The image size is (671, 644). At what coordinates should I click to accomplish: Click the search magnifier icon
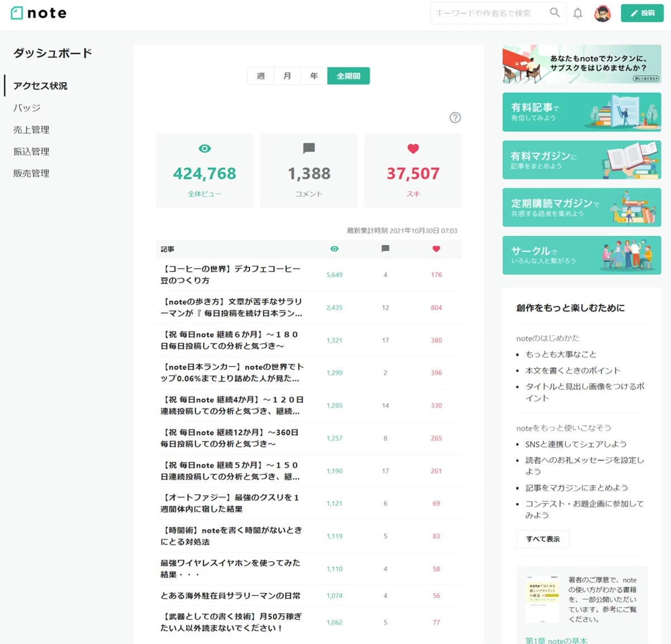click(x=555, y=12)
